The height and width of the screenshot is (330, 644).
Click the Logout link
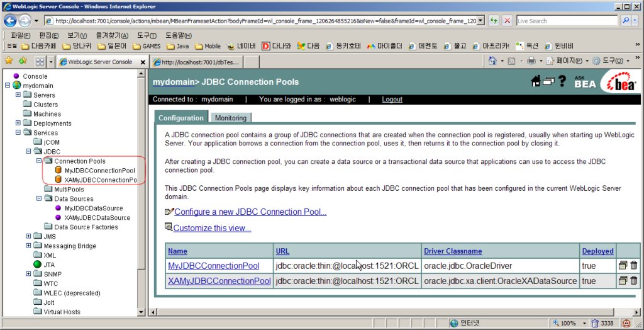coord(392,99)
